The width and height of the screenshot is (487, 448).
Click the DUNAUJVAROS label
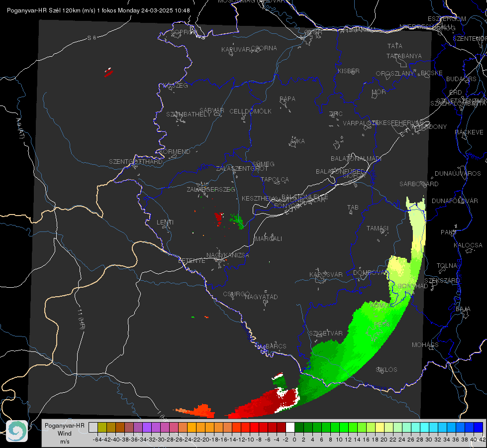click(x=458, y=174)
